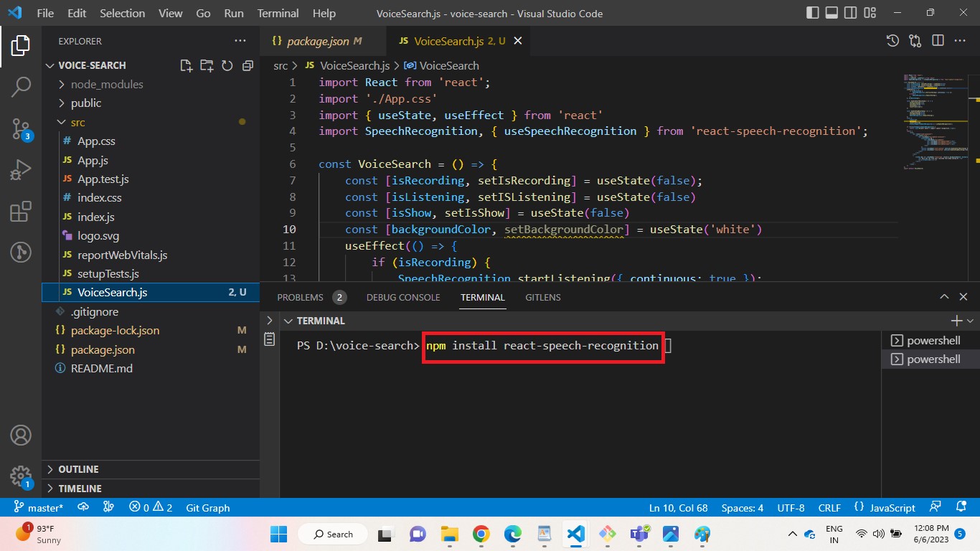Open the Selection menu
This screenshot has width=980, height=551.
click(122, 13)
